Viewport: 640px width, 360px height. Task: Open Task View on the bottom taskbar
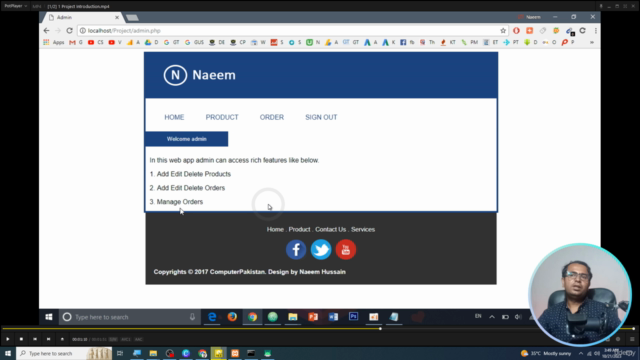(x=120, y=353)
